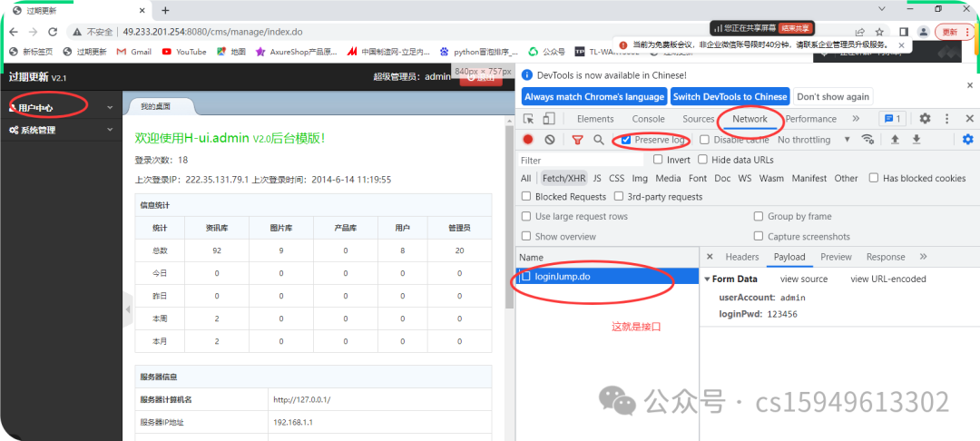Open Chrome side panel icon
The width and height of the screenshot is (980, 441).
pos(904,32)
